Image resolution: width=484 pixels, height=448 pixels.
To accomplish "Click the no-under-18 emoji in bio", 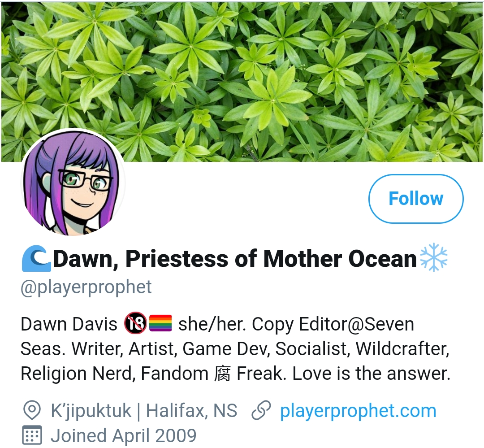I will [135, 324].
